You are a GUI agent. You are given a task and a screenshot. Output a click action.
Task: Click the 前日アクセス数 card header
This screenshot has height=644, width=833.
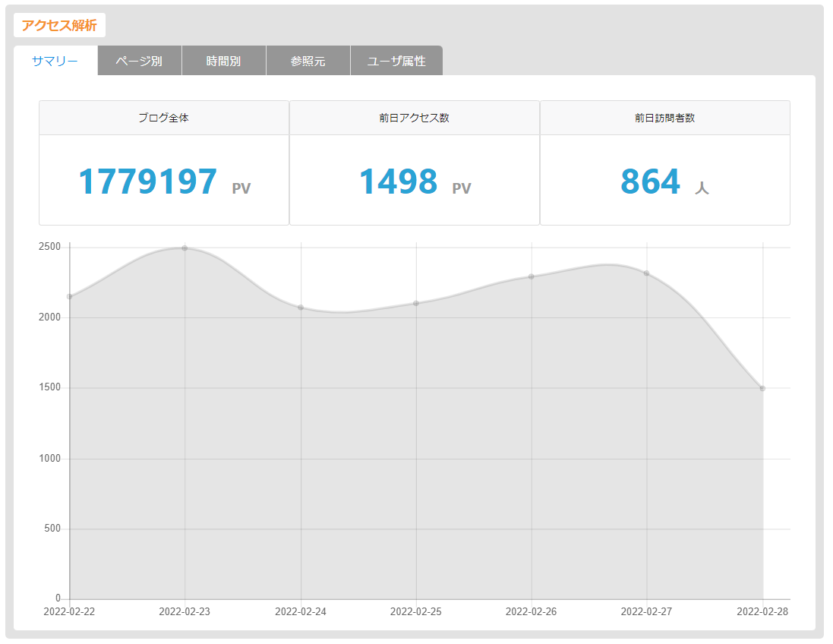click(x=415, y=118)
